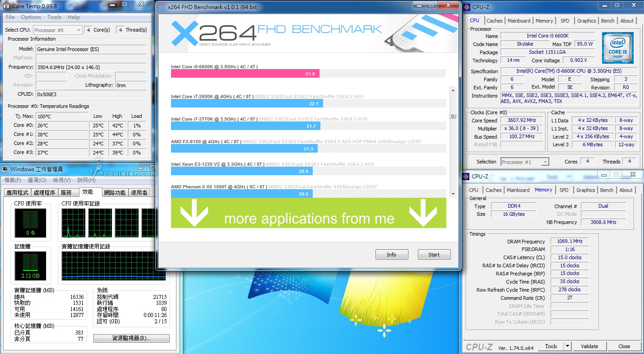Click the Core Temp title bar icon

[x=6, y=6]
